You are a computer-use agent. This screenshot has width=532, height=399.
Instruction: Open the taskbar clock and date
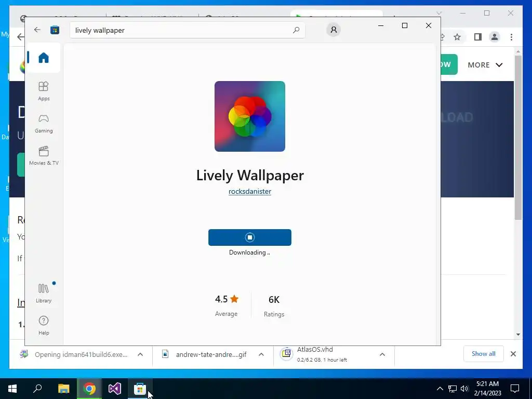click(488, 389)
